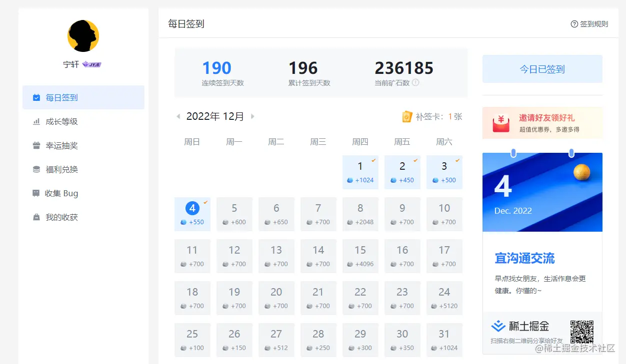626x364 pixels.
Task: Open 我的收获 in the sidebar
Action: pos(83,217)
